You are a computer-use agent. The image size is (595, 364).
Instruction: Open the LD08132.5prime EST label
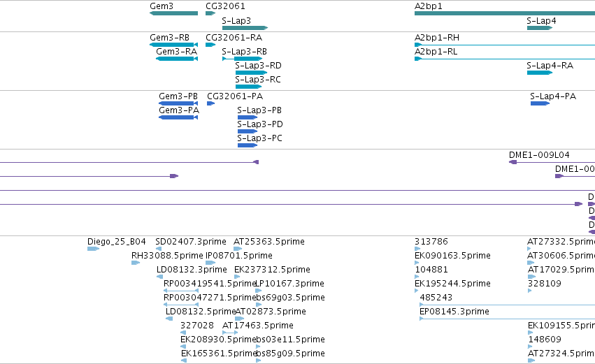pos(201,312)
